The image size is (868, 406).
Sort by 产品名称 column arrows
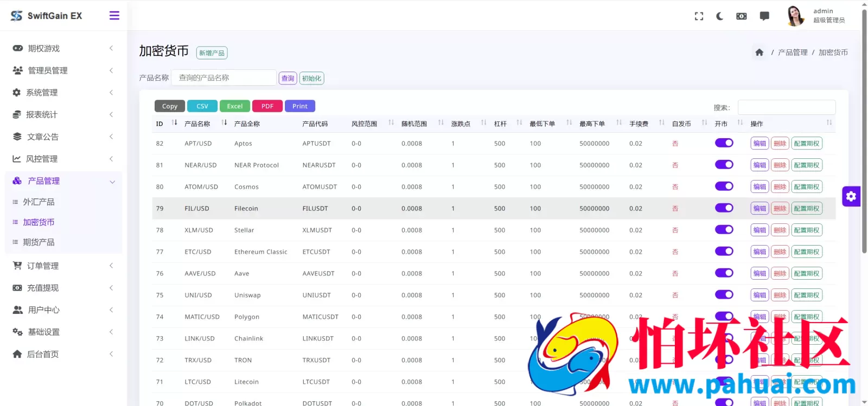[224, 123]
